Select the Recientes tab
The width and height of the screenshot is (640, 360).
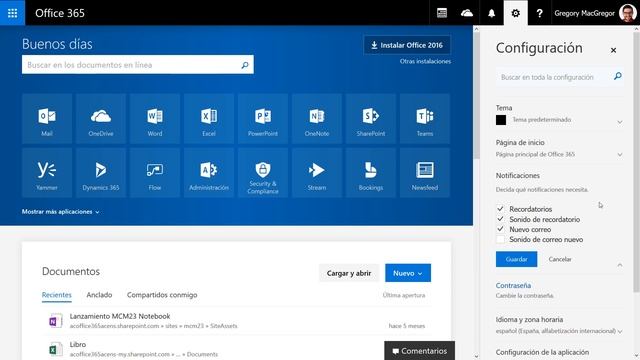pyautogui.click(x=57, y=295)
